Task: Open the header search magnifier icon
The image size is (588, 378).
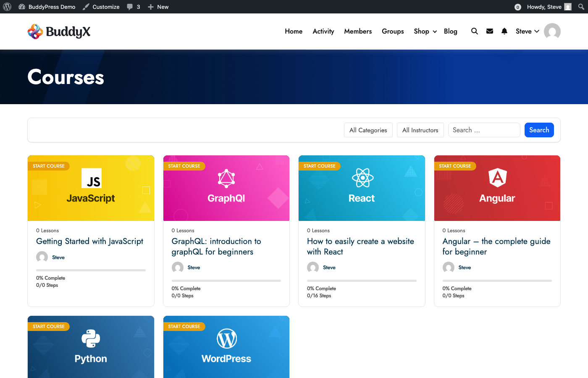Action: [x=474, y=31]
